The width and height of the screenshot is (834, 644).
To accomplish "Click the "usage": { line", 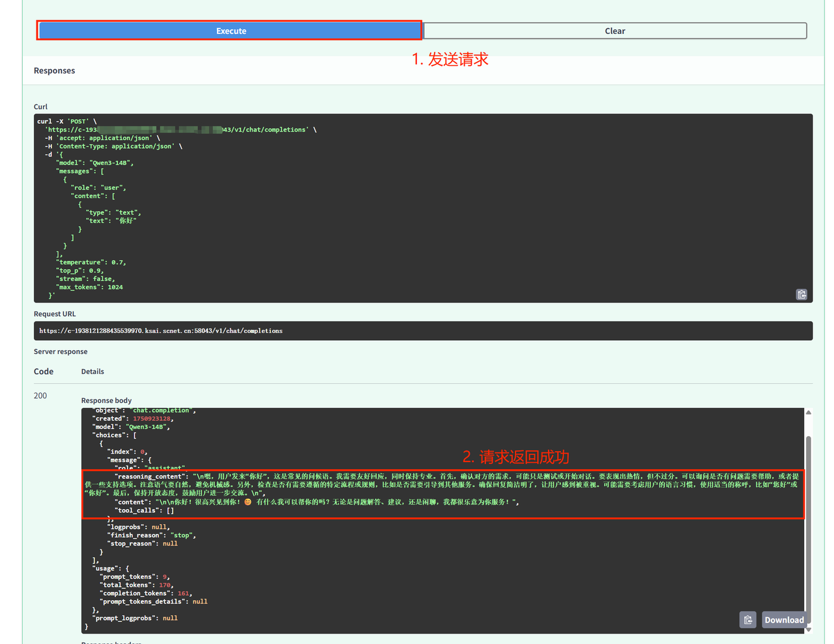I will [x=111, y=568].
